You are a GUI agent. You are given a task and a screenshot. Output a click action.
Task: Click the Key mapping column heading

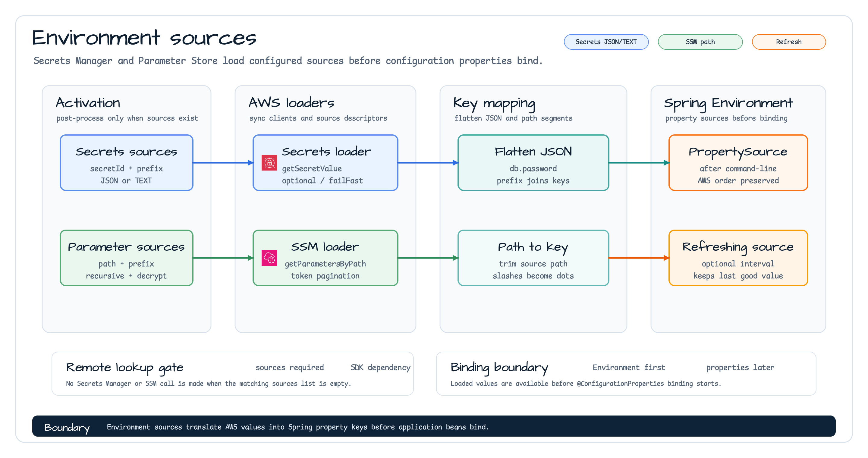tap(494, 104)
